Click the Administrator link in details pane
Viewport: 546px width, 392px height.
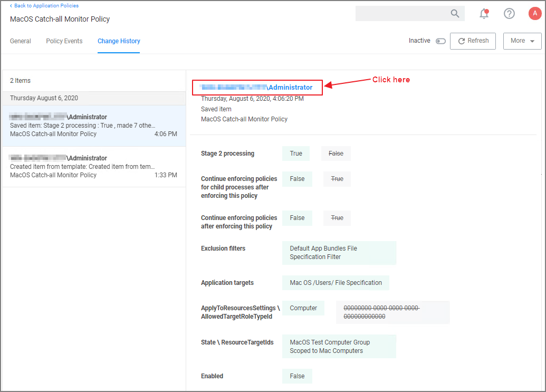tap(290, 88)
